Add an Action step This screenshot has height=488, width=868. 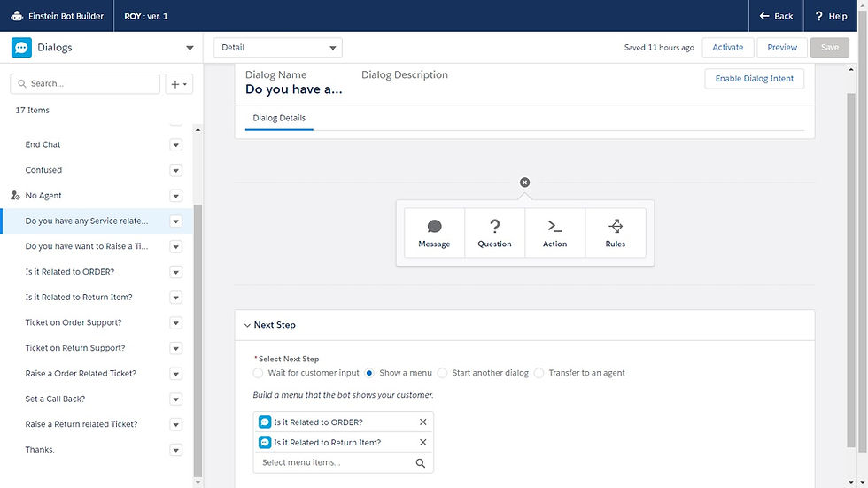pyautogui.click(x=554, y=233)
